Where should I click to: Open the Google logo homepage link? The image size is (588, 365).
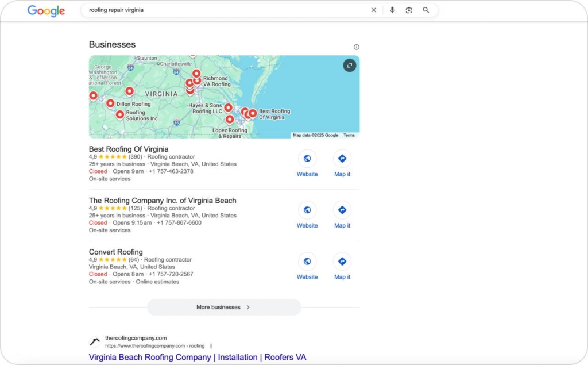click(46, 10)
